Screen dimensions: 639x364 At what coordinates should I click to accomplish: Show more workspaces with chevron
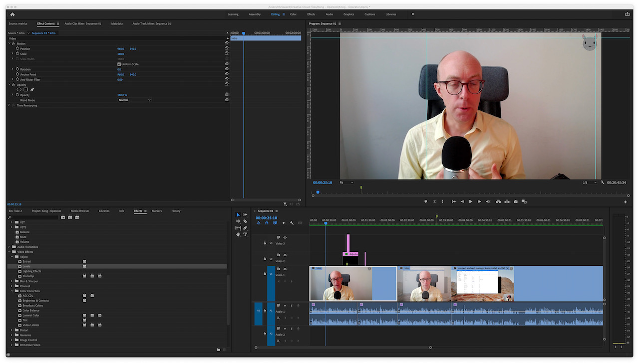(413, 14)
